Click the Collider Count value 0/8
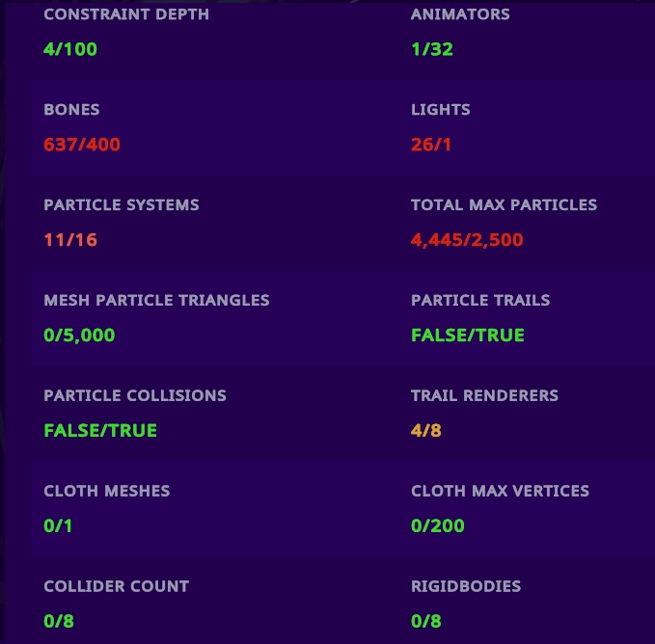Viewport: 655px width, 644px height. pos(59,622)
